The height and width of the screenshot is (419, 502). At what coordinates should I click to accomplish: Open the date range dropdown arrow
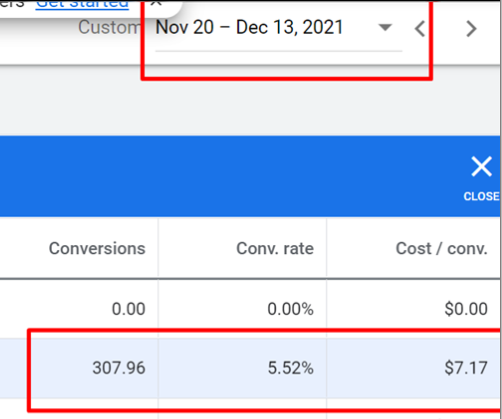tap(385, 27)
